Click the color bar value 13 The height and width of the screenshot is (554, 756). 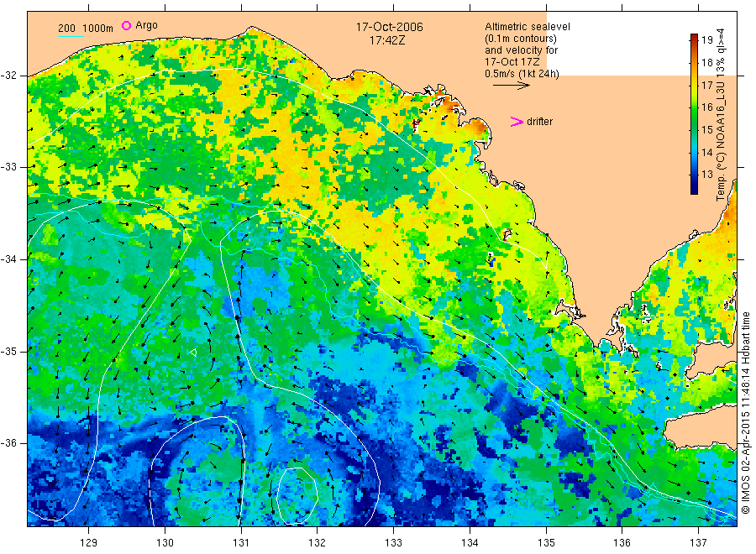(706, 175)
